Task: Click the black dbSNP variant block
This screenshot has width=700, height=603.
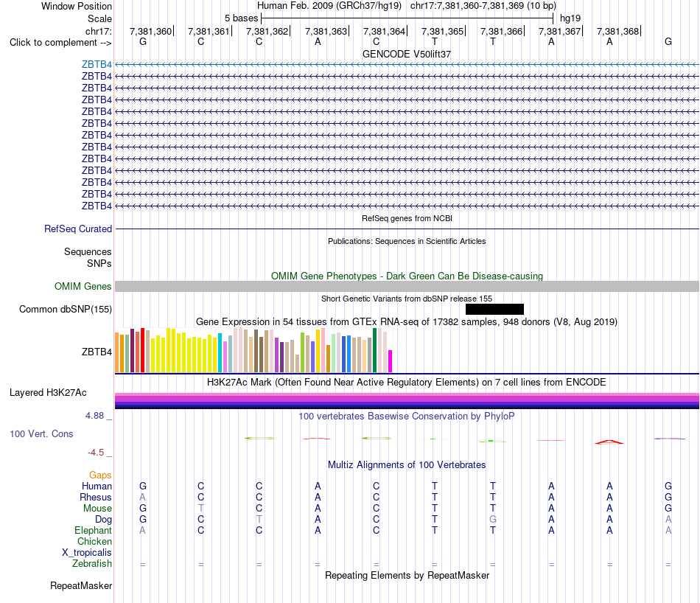Action: click(494, 309)
